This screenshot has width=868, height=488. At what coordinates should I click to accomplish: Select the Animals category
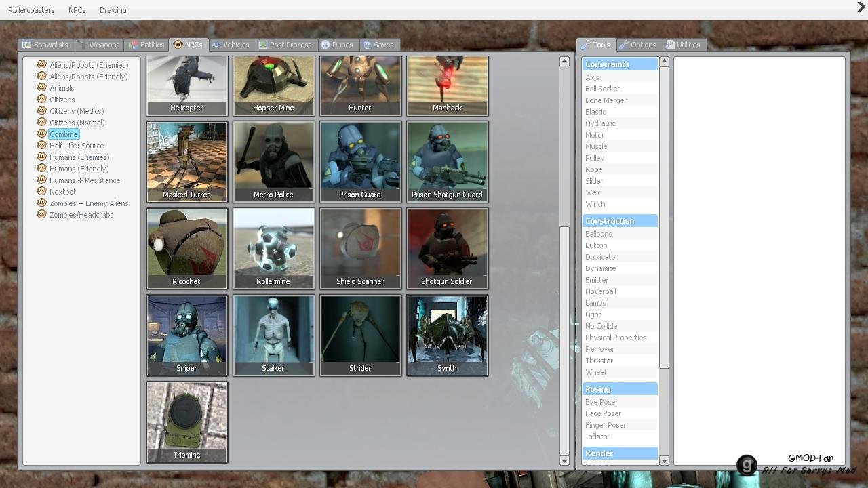56,88
